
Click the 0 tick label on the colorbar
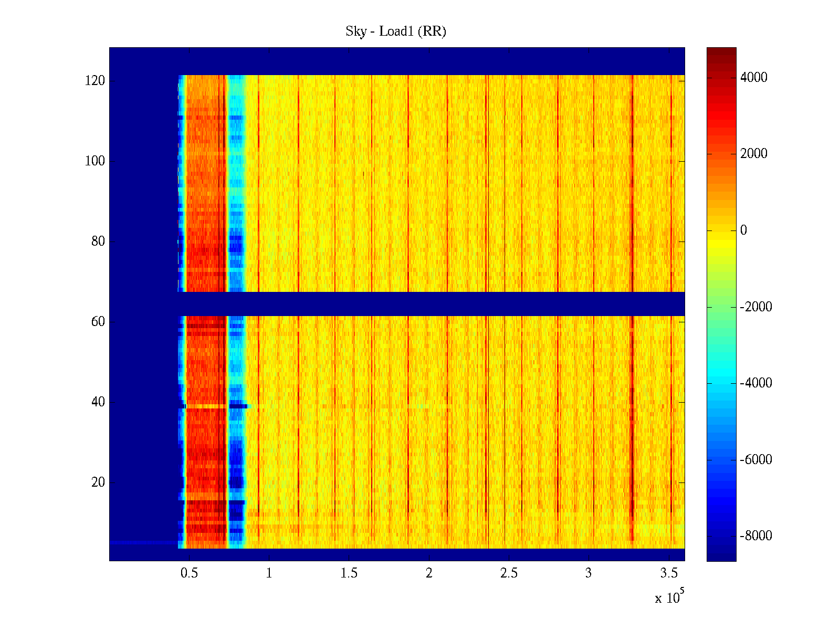(x=743, y=230)
